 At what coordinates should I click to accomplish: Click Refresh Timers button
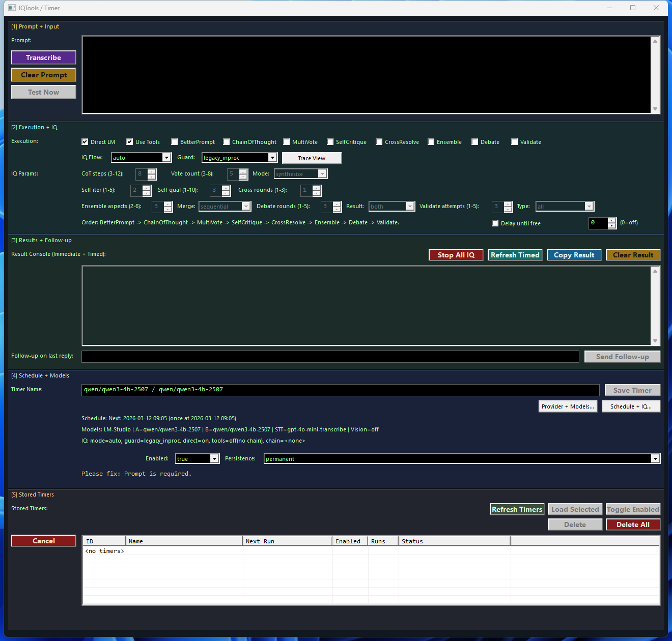tap(517, 509)
